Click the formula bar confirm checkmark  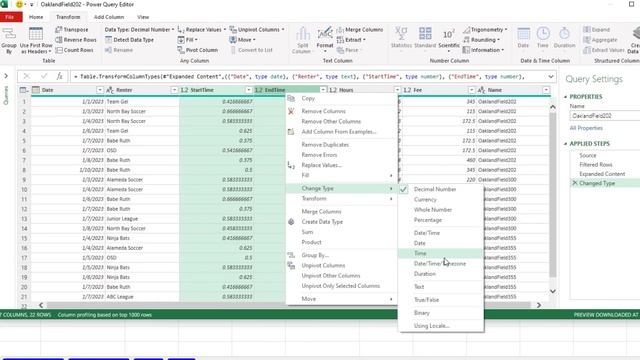click(44, 76)
